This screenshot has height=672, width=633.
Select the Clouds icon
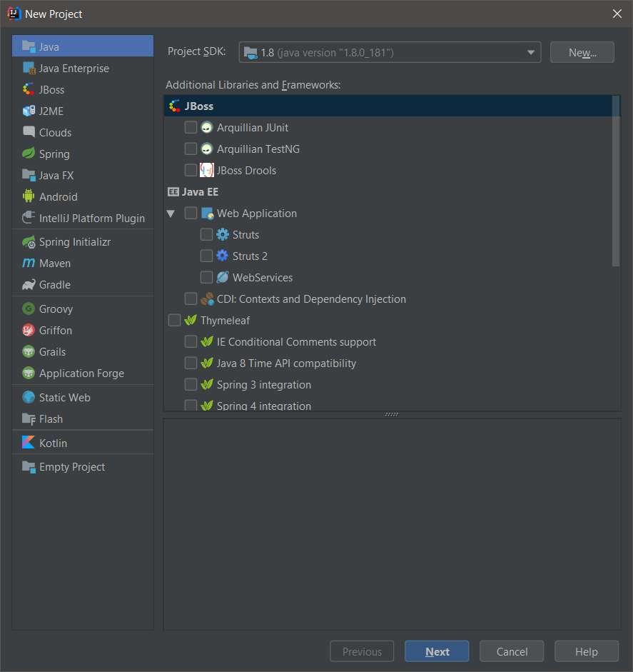coord(29,132)
